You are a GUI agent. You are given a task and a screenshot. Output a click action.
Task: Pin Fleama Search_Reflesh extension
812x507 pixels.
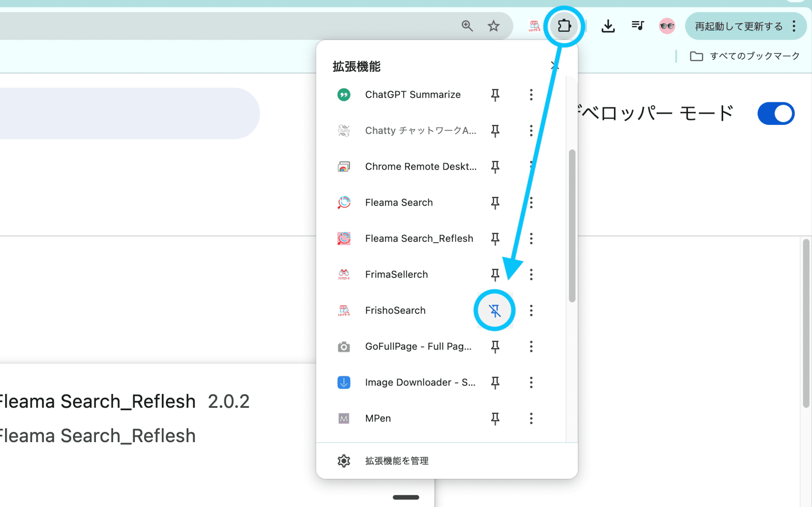[495, 239]
